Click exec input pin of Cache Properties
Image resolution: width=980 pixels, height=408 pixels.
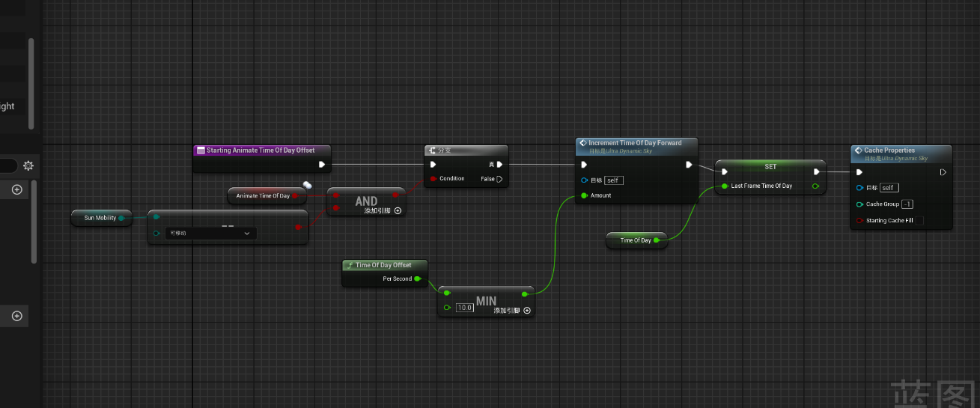click(x=860, y=172)
